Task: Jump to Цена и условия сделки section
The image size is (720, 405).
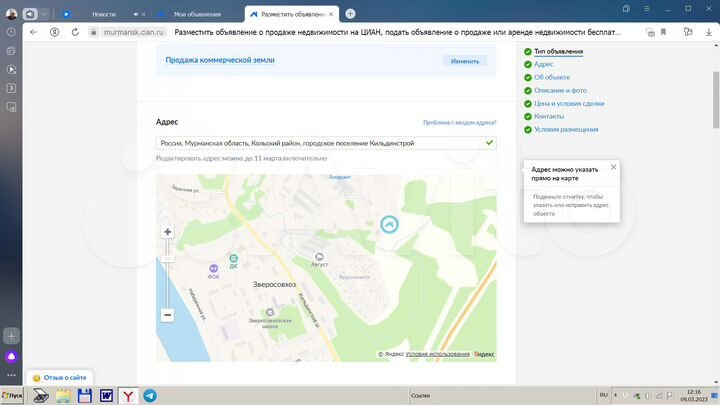Action: point(569,103)
